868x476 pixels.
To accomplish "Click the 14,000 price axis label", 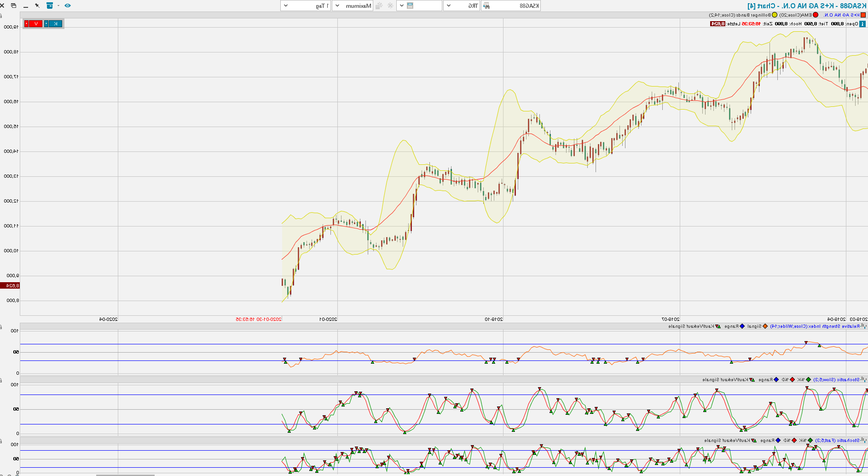I will coord(11,151).
